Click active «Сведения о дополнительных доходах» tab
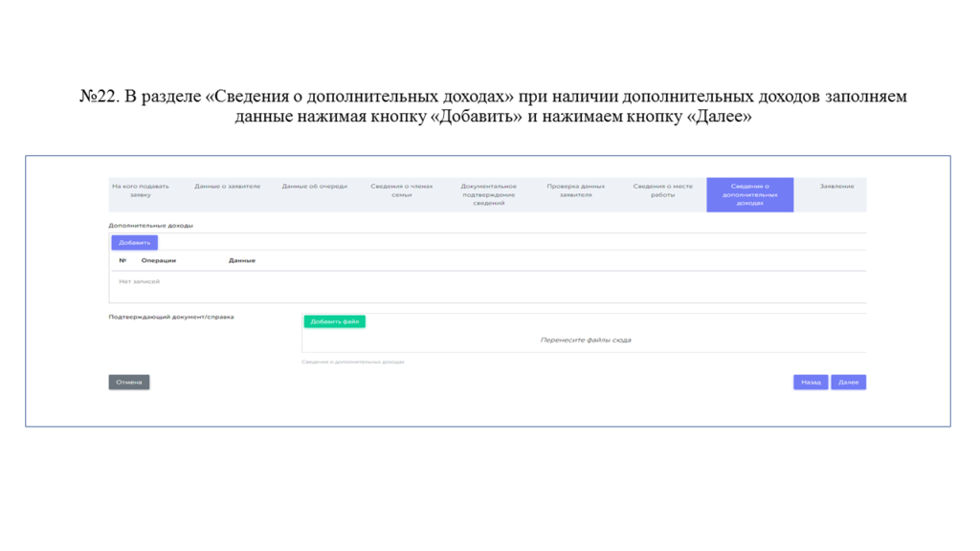The width and height of the screenshot is (980, 551). tap(749, 194)
